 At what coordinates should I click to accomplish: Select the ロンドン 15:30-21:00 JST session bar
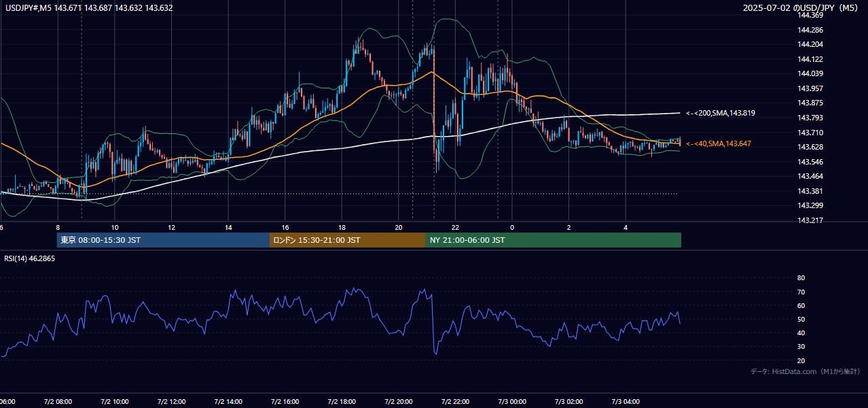pos(348,240)
